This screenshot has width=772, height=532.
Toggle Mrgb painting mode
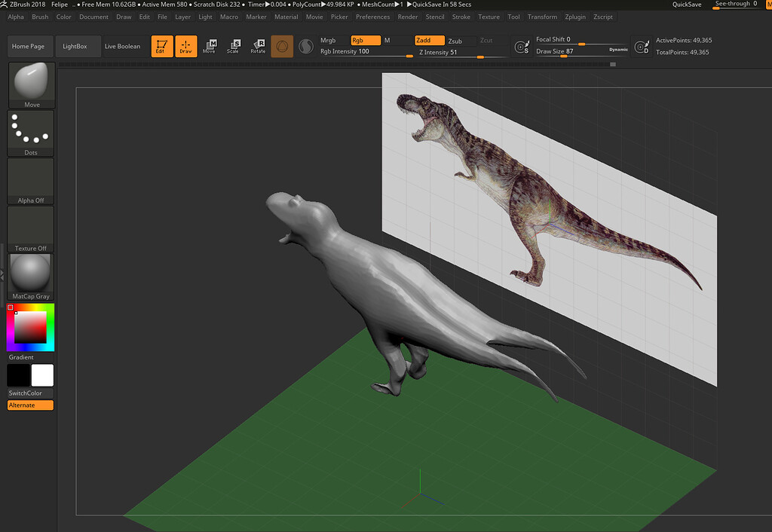click(328, 40)
